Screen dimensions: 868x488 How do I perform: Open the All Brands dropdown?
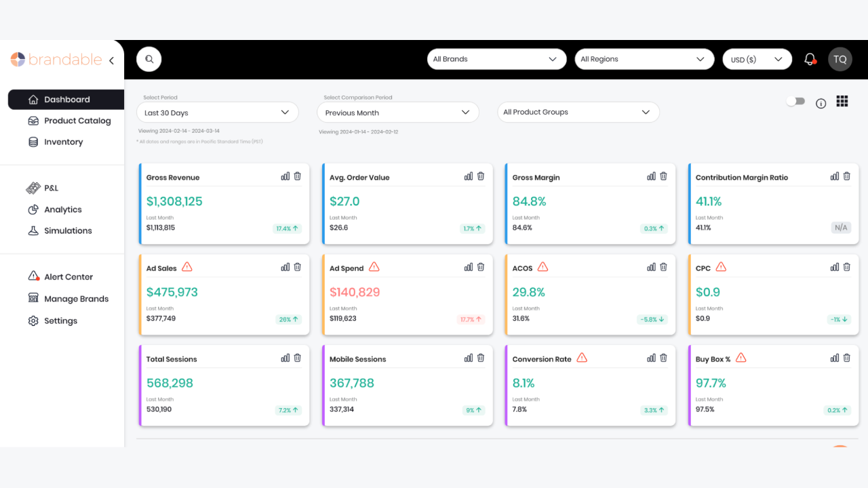click(496, 59)
